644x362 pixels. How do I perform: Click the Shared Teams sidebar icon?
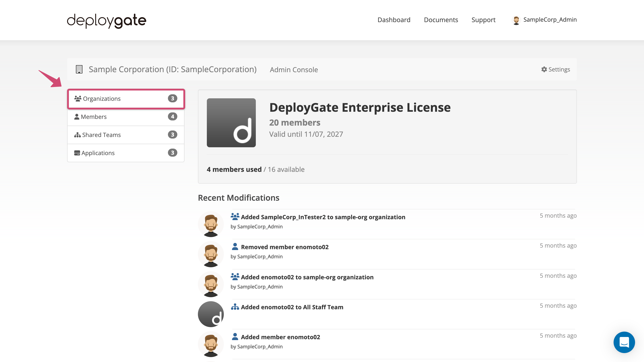78,135
